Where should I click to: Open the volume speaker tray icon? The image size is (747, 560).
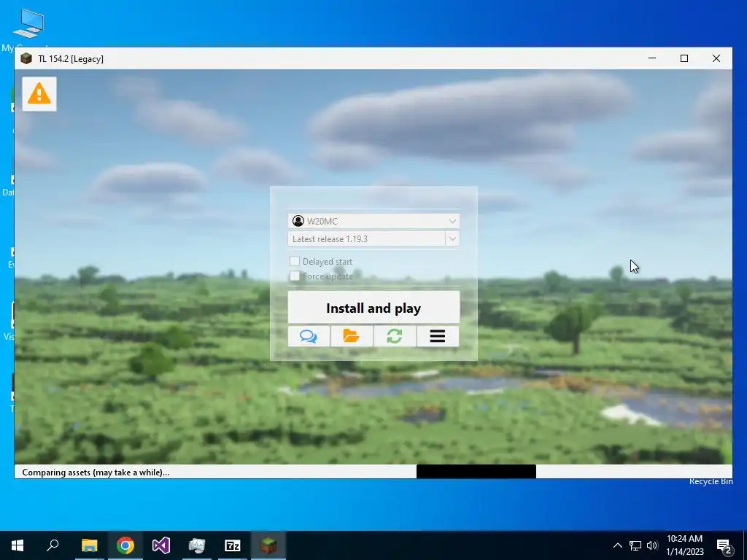pos(652,545)
